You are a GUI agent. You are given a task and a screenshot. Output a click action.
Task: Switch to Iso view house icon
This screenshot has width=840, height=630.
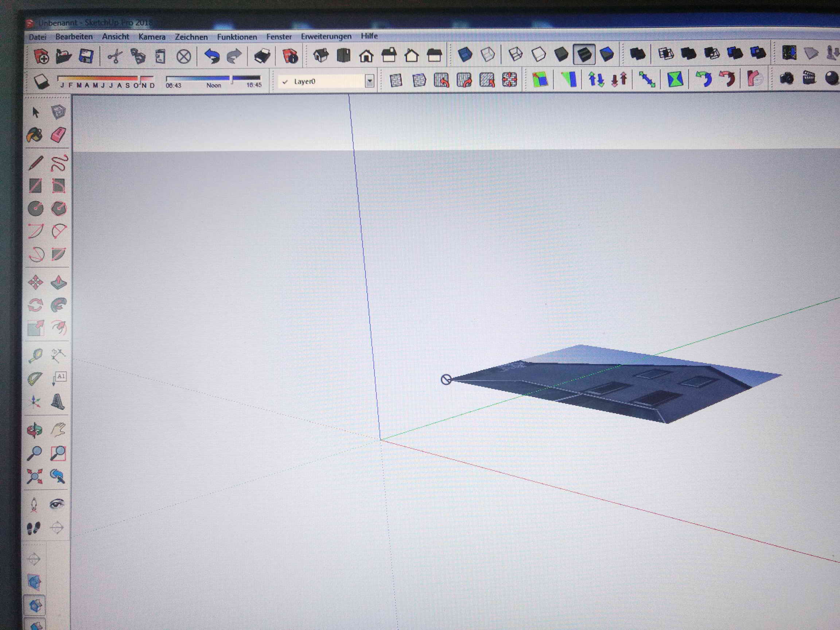(321, 56)
